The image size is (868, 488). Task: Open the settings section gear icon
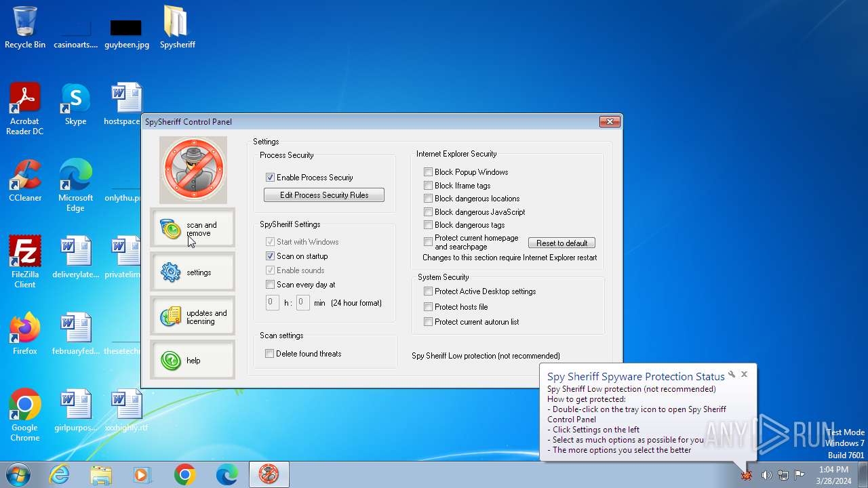171,272
